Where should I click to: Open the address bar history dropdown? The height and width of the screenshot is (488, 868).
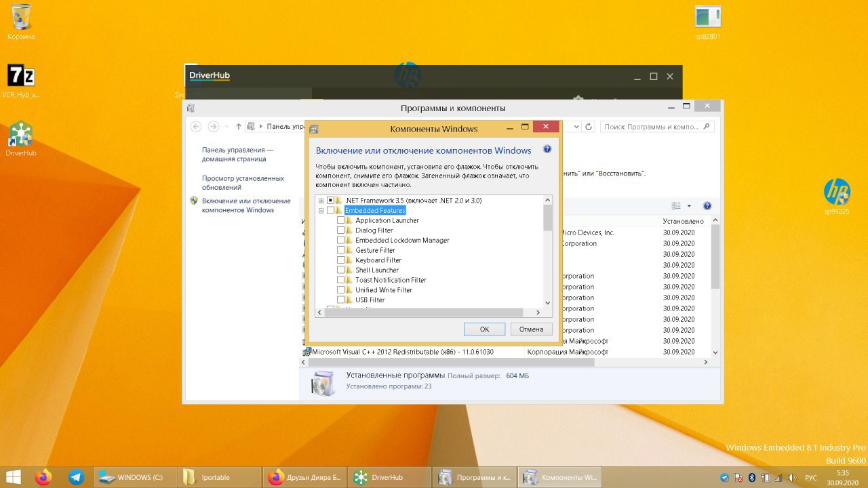click(x=576, y=127)
